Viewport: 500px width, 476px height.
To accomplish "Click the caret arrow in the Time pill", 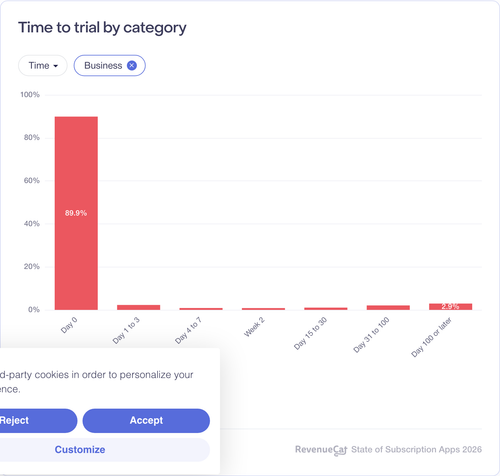I will (x=56, y=66).
